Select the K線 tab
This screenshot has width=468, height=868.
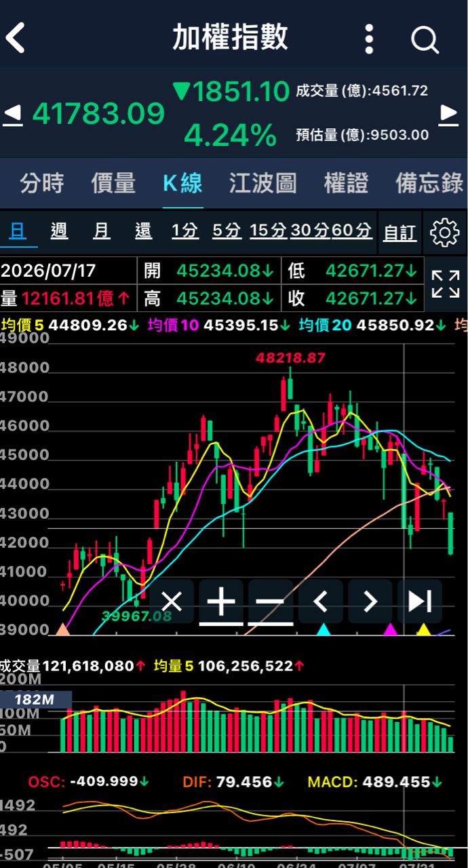pos(182,183)
